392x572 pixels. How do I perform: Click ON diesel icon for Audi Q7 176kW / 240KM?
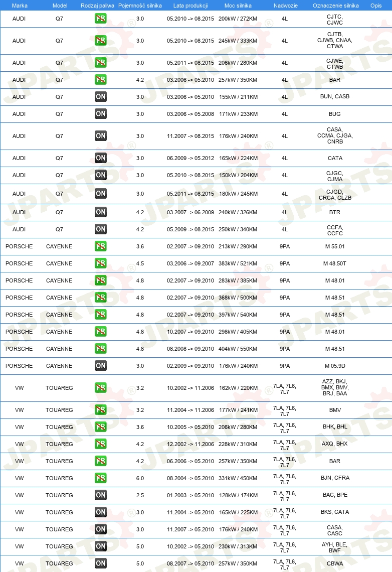(101, 136)
